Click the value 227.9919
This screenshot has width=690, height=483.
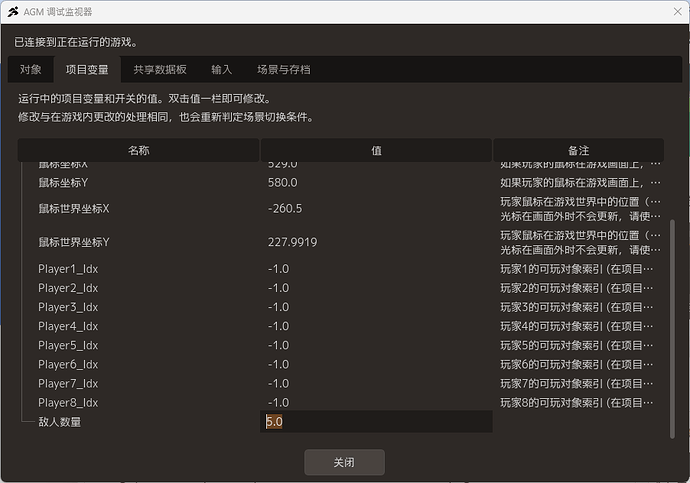click(x=293, y=242)
